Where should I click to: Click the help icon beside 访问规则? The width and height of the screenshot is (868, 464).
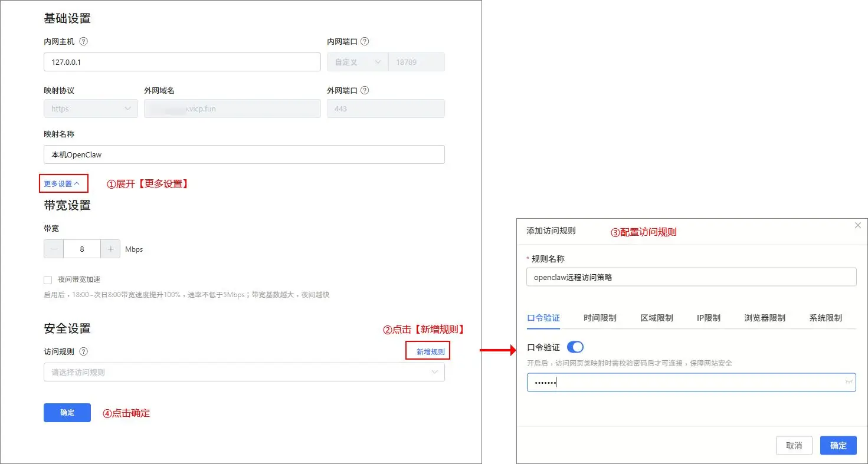(83, 351)
